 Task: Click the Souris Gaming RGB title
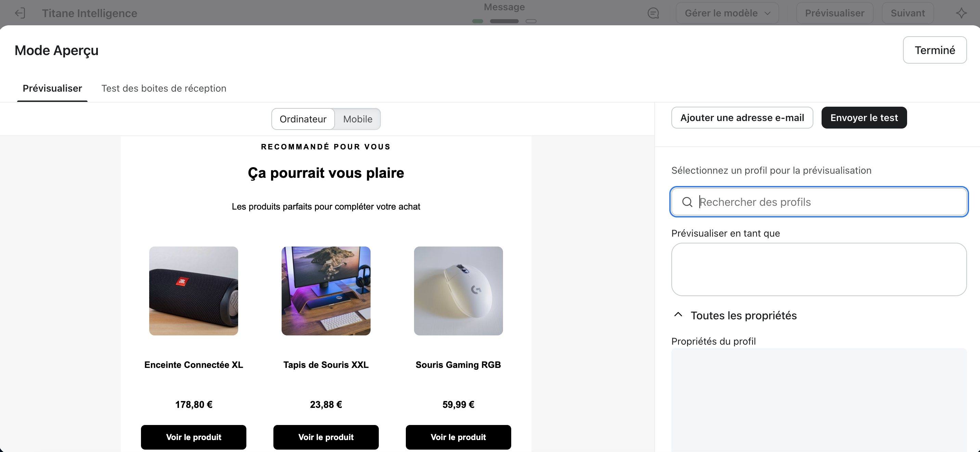(x=458, y=365)
